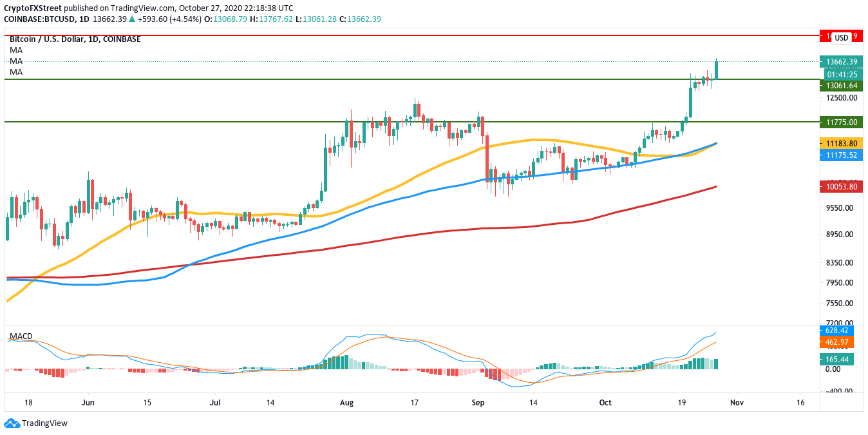868x435 pixels.
Task: Click the teal countdown timer 01:41:25
Action: point(842,74)
